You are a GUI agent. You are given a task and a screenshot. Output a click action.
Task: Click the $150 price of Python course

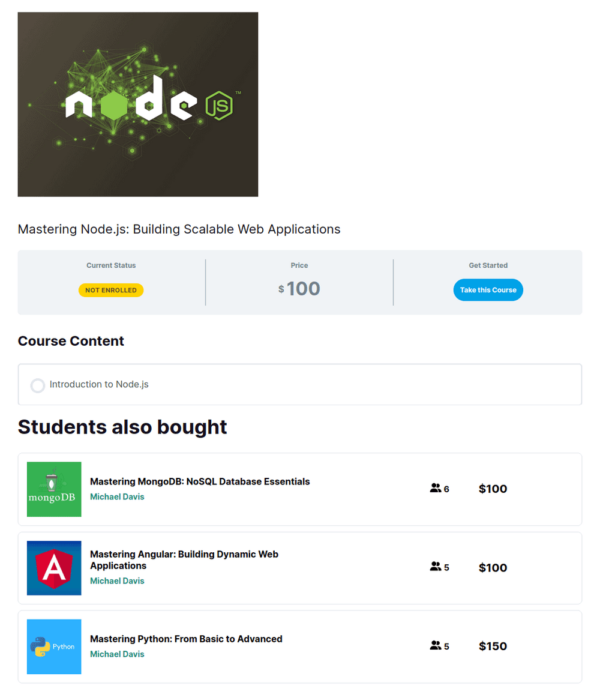[x=493, y=646]
